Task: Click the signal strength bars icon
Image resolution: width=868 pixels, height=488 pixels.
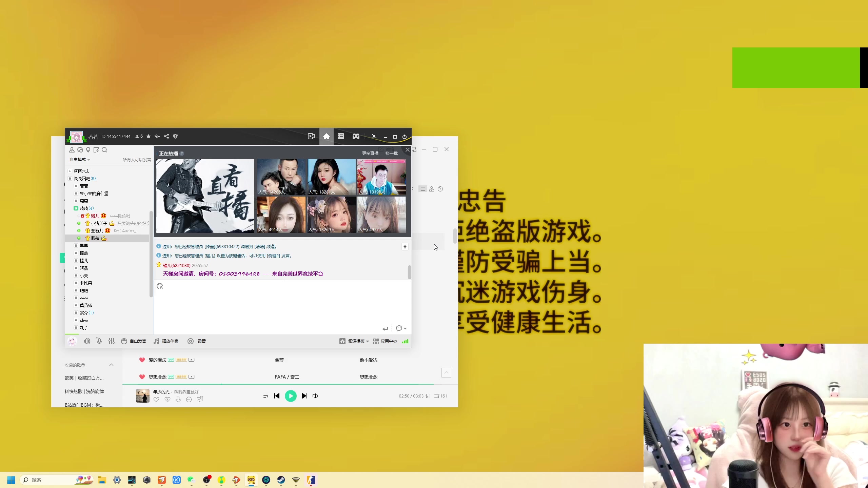Action: [x=405, y=341]
